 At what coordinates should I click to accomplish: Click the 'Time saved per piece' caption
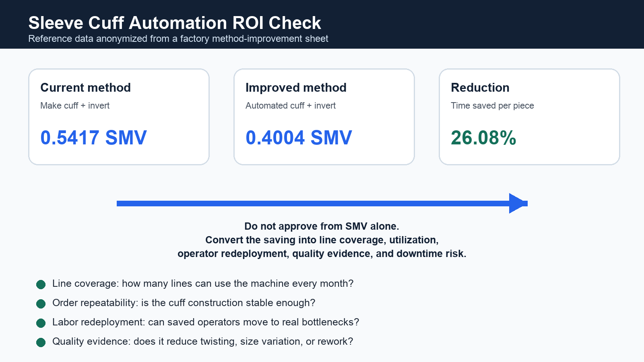tap(492, 105)
